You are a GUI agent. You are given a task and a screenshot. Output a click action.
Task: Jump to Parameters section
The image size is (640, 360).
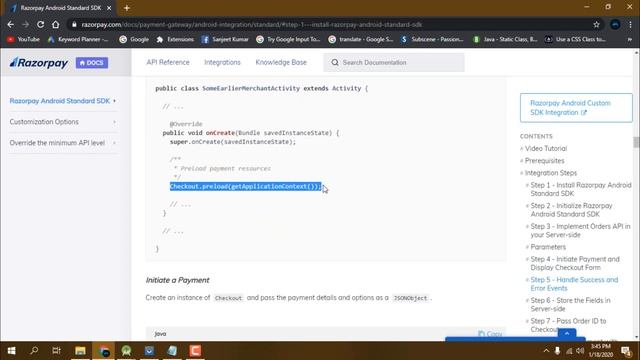pos(548,247)
